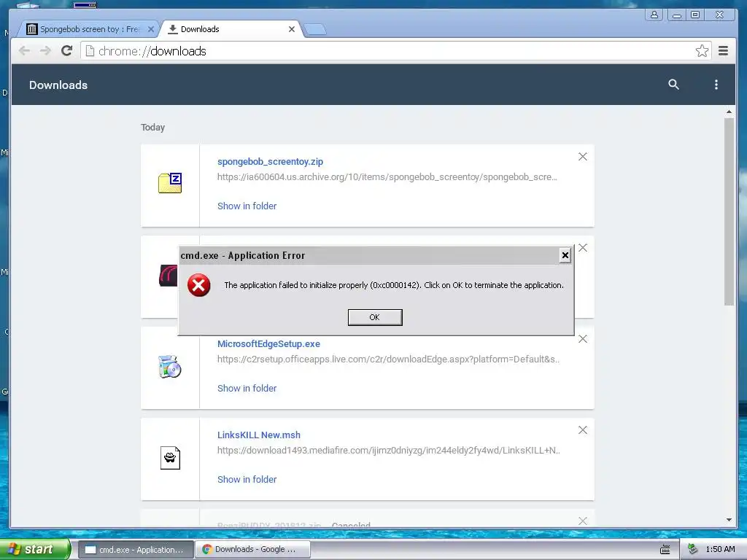Remove MicrosoftEdgeSetup.exe from the list
747x560 pixels.
pyautogui.click(x=583, y=339)
